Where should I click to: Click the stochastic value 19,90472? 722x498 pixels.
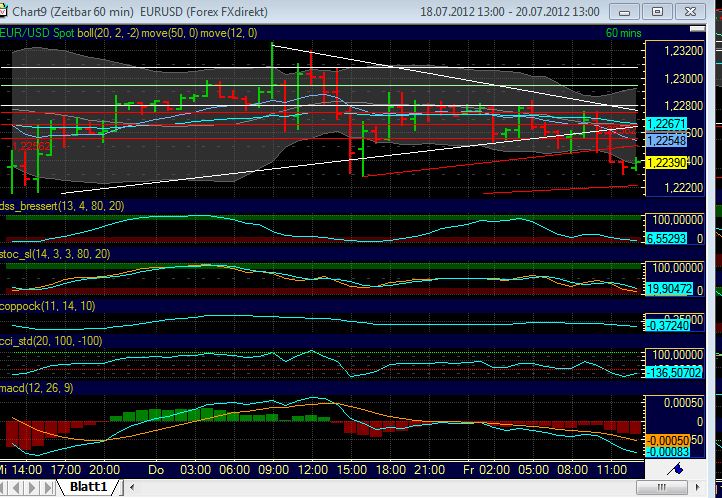pyautogui.click(x=669, y=289)
